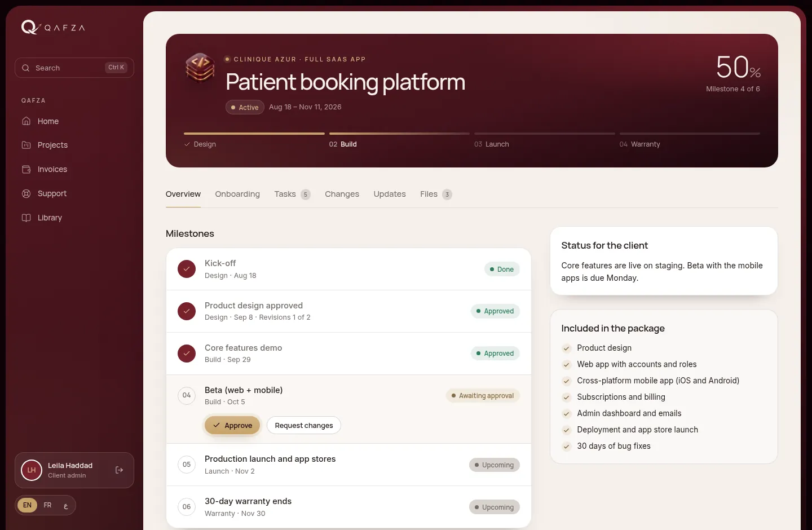Click the Design phase progress bar
This screenshot has height=530, width=812.
click(254, 134)
